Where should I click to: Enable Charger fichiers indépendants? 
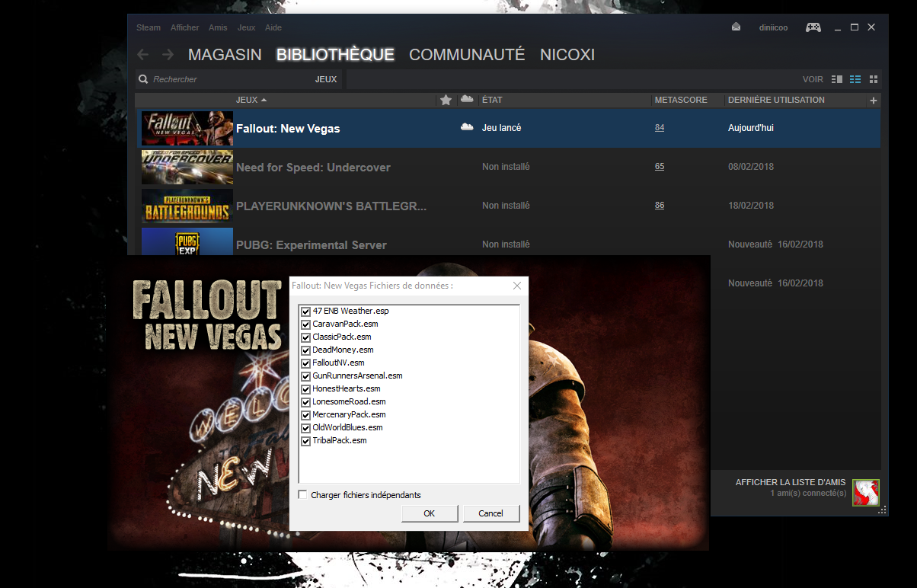[303, 495]
